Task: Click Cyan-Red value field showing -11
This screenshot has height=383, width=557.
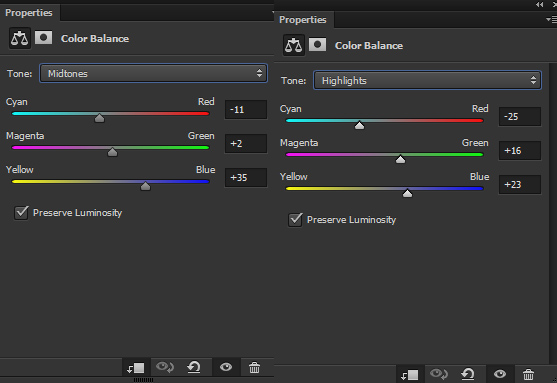Action: [x=246, y=109]
